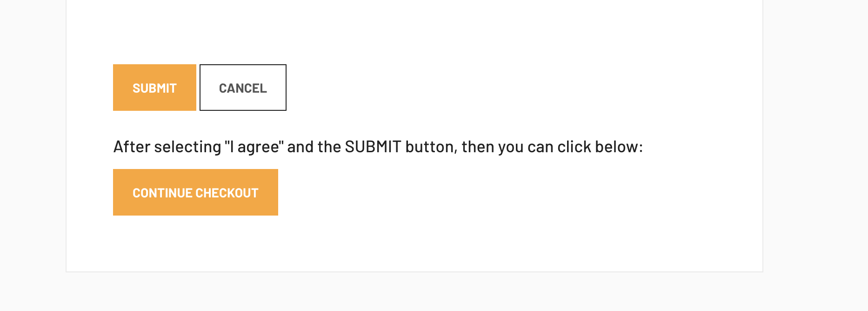Select the white outlined CANCEL button
The height and width of the screenshot is (311, 868).
tap(243, 88)
